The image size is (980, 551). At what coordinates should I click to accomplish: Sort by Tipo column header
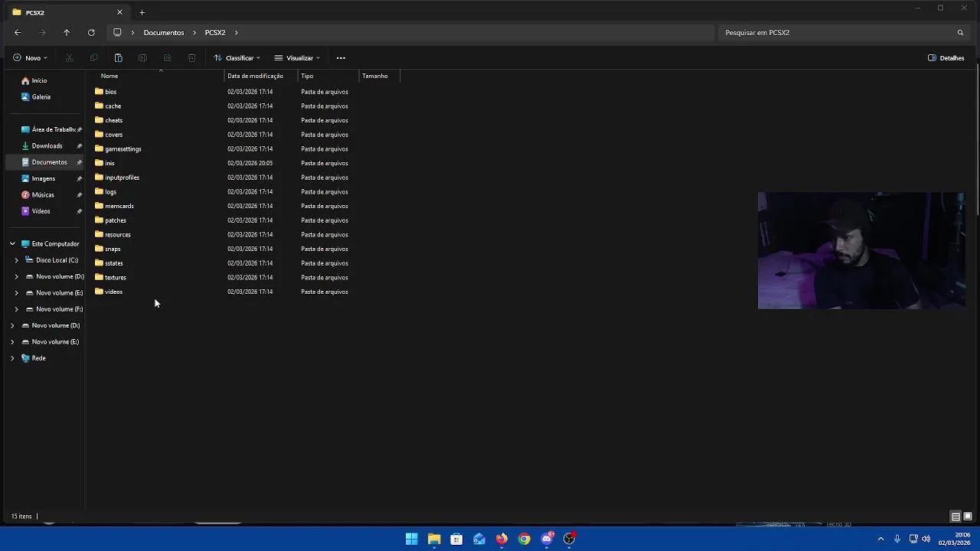point(307,76)
